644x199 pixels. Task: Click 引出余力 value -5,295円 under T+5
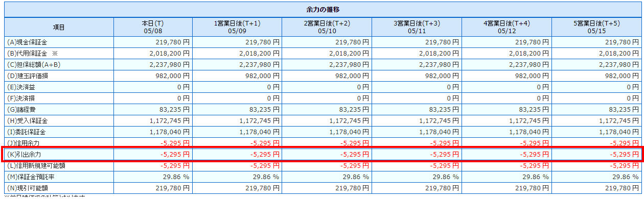[625, 155]
